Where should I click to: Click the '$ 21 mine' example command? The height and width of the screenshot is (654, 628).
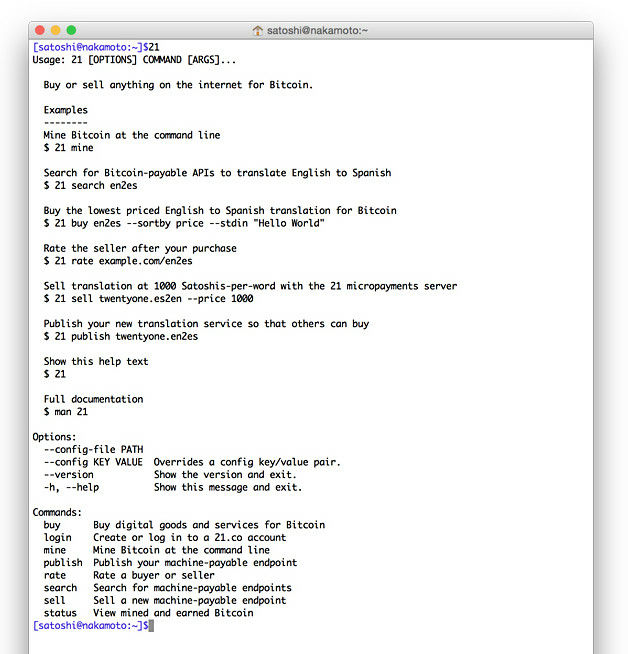point(68,148)
